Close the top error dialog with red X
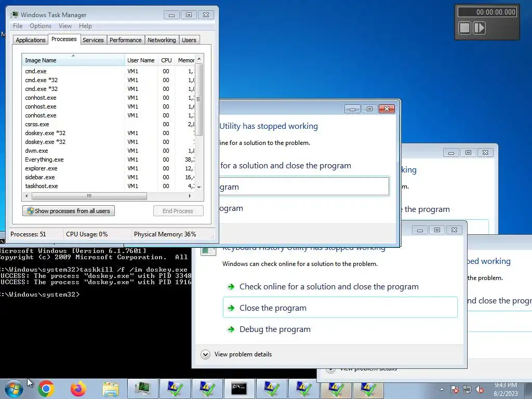 [387, 109]
